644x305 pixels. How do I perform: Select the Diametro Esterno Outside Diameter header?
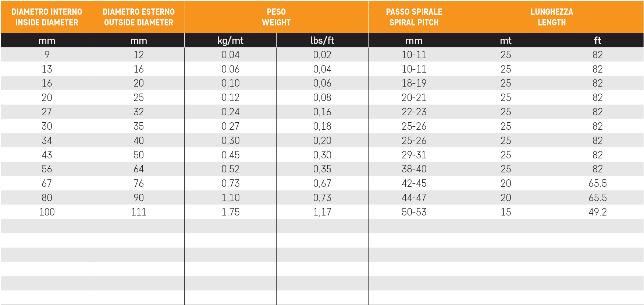139,17
